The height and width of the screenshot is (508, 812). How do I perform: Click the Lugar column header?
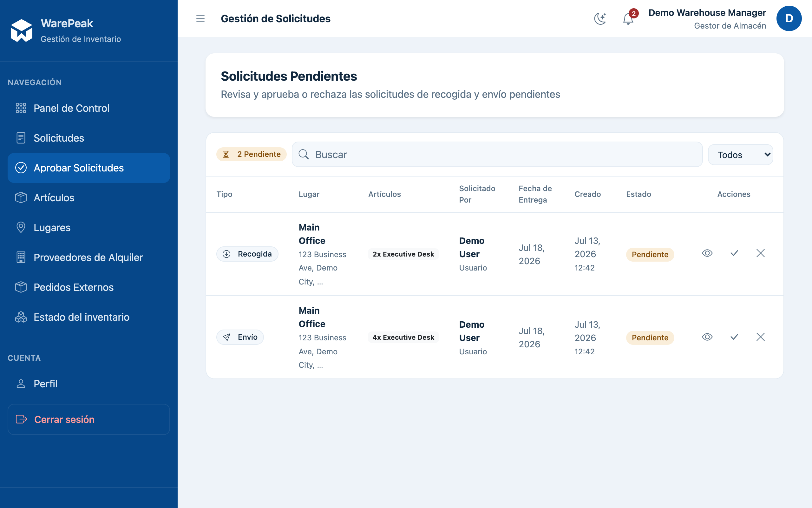pos(309,194)
